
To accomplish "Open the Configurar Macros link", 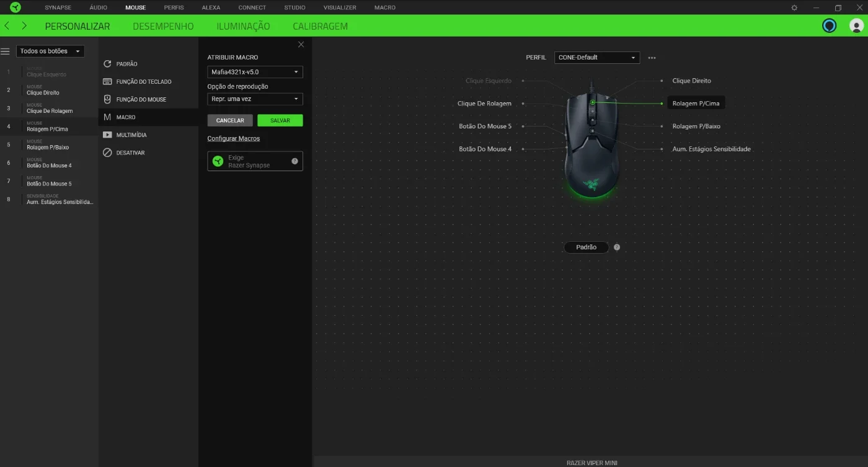I will (x=234, y=138).
